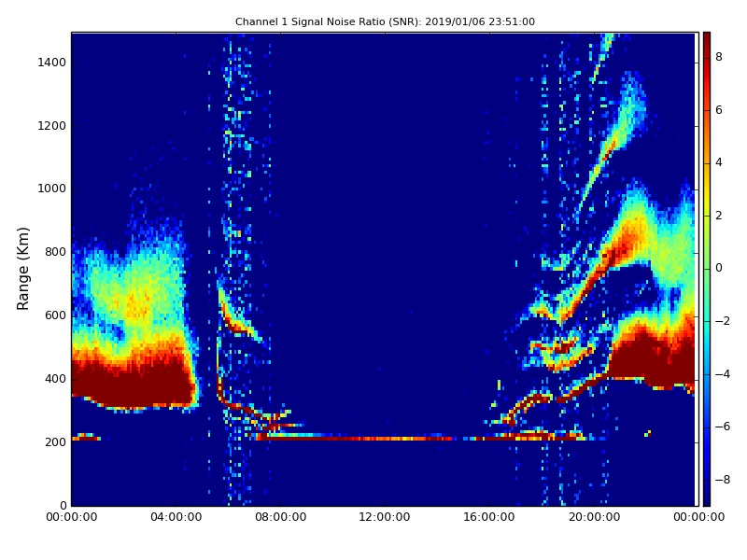Click the 1200 tick label on range axis
This screenshot has width=747, height=560.
tap(51, 126)
